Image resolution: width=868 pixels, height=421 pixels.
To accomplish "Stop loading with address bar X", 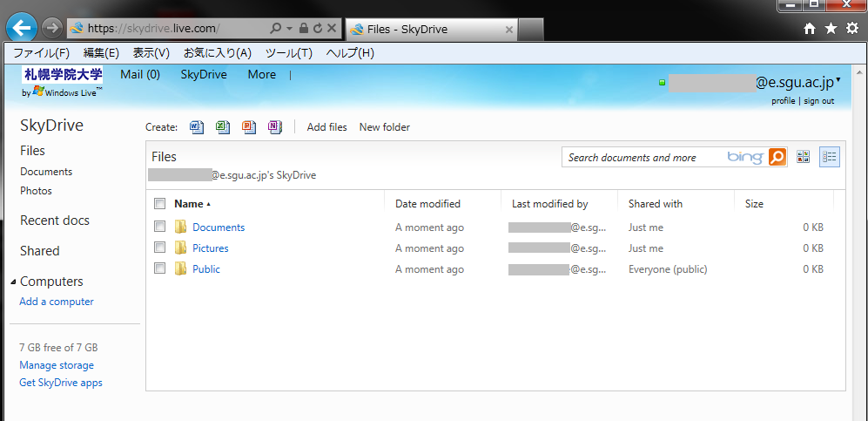I will click(x=332, y=28).
